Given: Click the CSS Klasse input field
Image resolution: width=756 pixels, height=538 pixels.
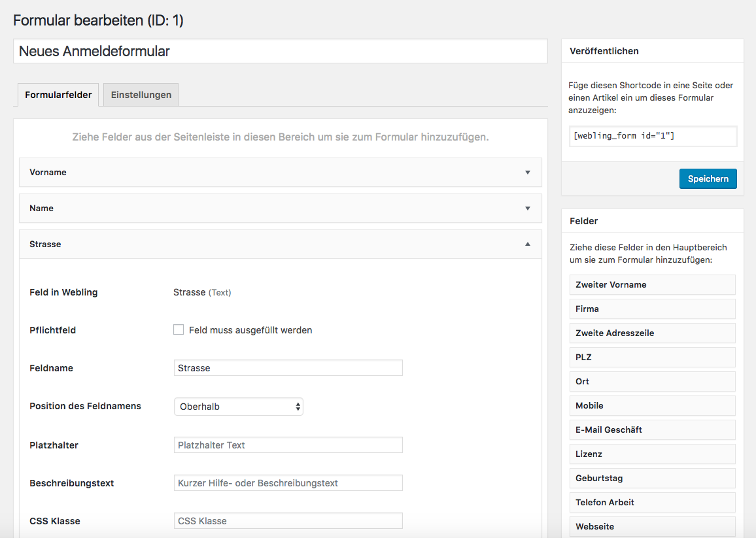Looking at the screenshot, I should click(288, 521).
